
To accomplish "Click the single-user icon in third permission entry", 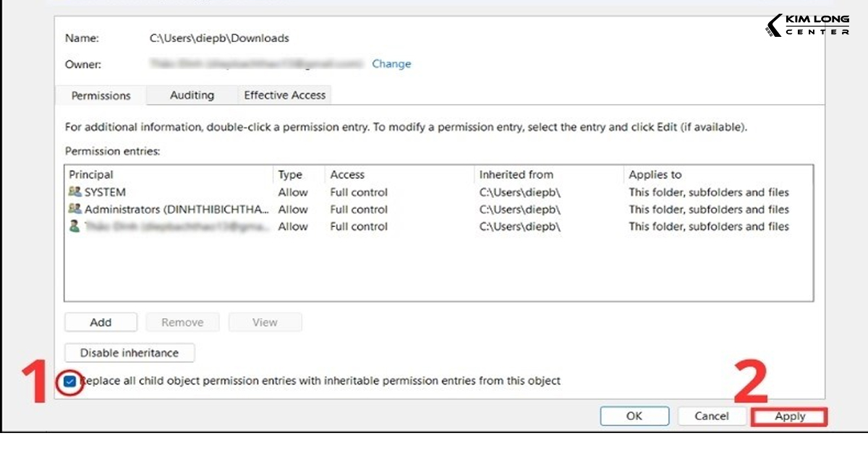I will [75, 226].
